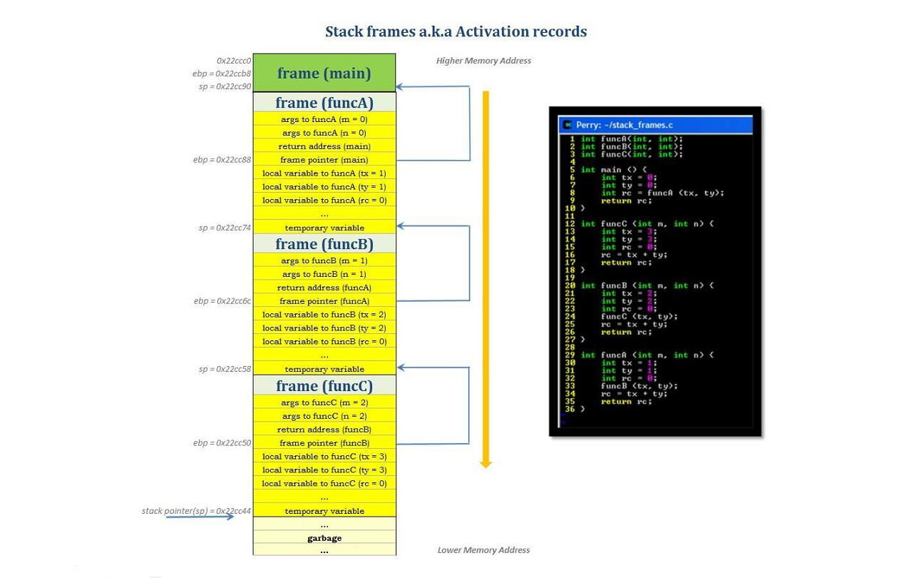Click code line 12 'int funcC (int m, int n) {'
The height and width of the screenshot is (578, 924).
[647, 224]
